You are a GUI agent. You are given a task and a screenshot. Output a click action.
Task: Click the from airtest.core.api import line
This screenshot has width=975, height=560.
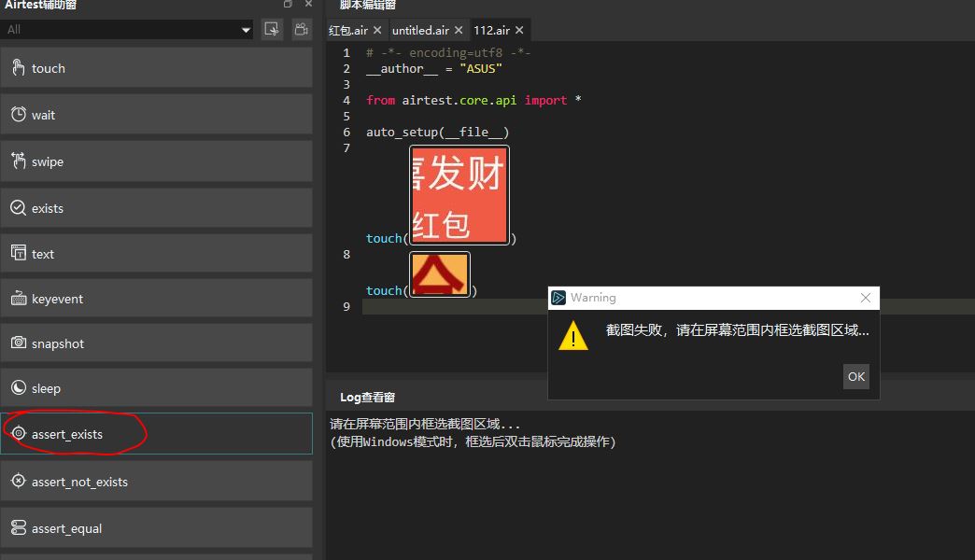click(x=473, y=100)
